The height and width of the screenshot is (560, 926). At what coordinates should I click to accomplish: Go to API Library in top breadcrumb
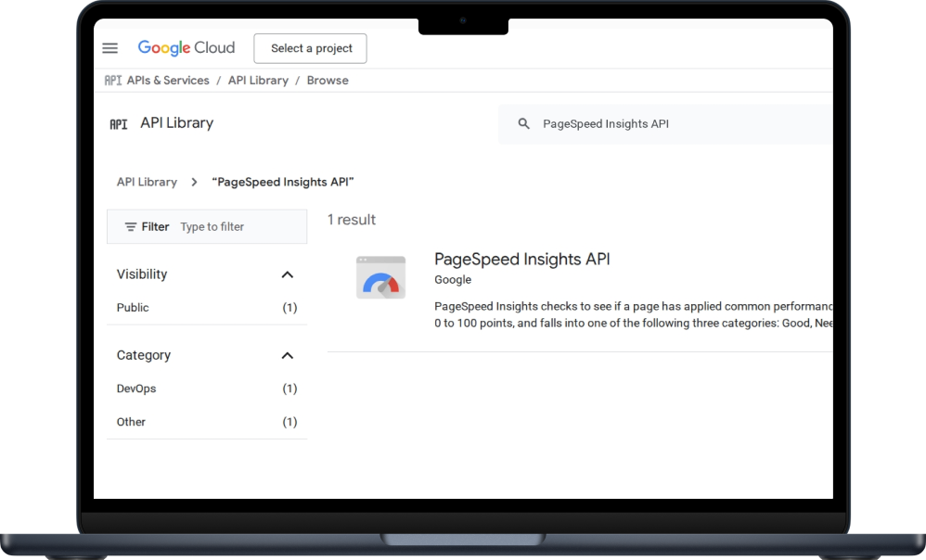pos(258,81)
